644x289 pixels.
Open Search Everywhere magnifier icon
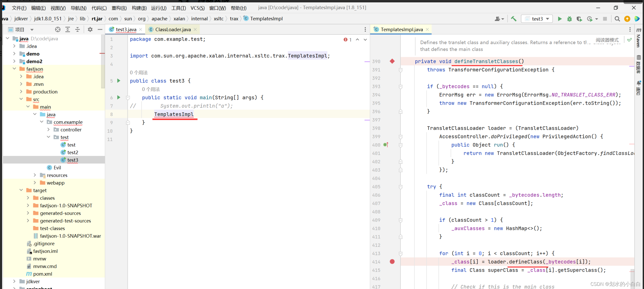(x=617, y=19)
